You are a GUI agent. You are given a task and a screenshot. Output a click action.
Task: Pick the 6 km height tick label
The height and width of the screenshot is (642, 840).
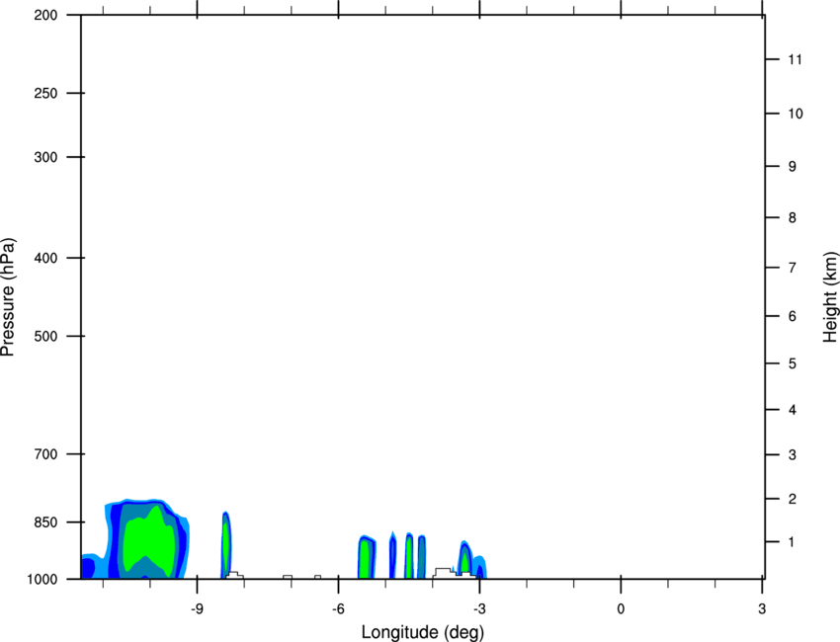(x=793, y=316)
